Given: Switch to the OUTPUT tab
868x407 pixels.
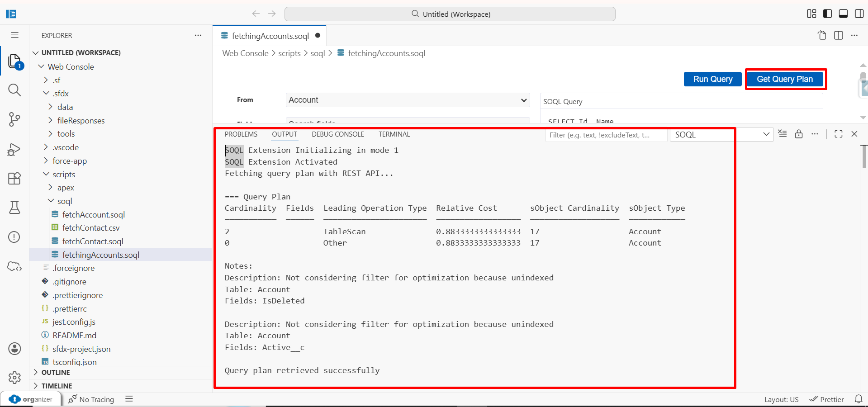Looking at the screenshot, I should (285, 134).
